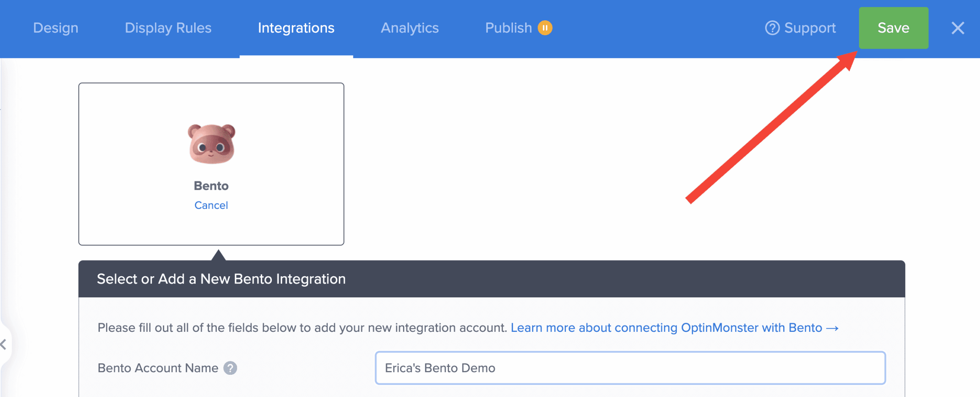Open the Bento Account Name help tooltip

coord(230,368)
